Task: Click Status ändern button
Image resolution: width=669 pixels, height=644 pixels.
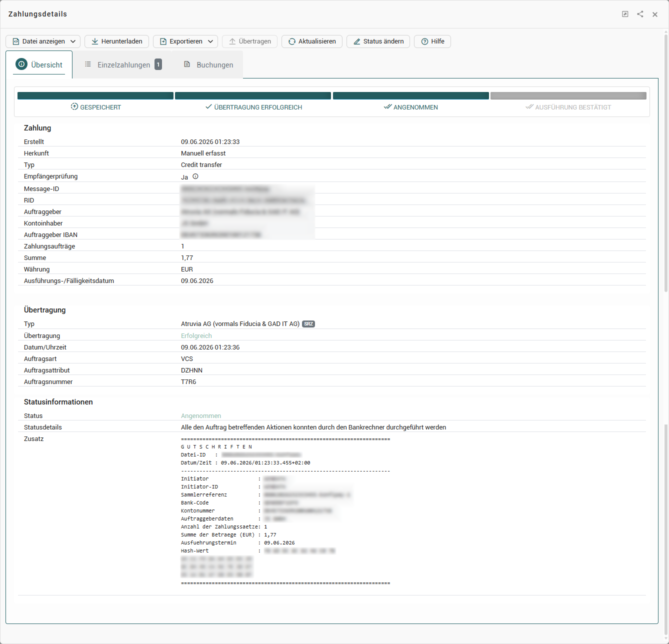Action: tap(378, 41)
